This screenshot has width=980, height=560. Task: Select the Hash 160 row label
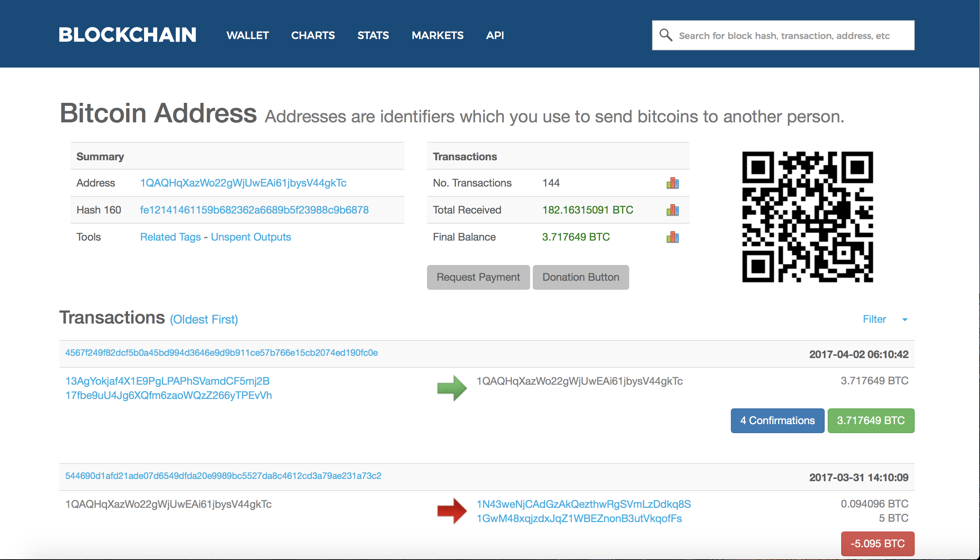98,210
